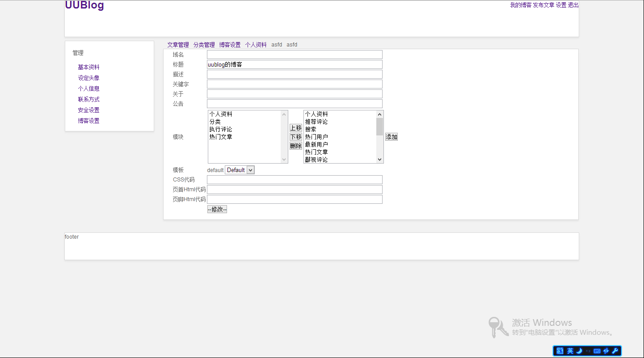The height and width of the screenshot is (358, 644).
Task: Switch to the 分类管理 tab
Action: click(x=203, y=44)
